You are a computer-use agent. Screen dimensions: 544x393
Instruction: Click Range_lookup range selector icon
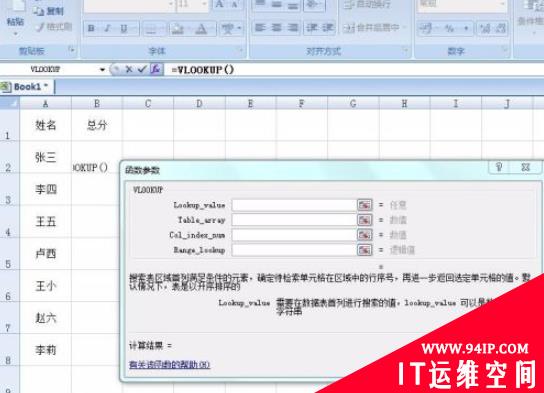coord(365,250)
